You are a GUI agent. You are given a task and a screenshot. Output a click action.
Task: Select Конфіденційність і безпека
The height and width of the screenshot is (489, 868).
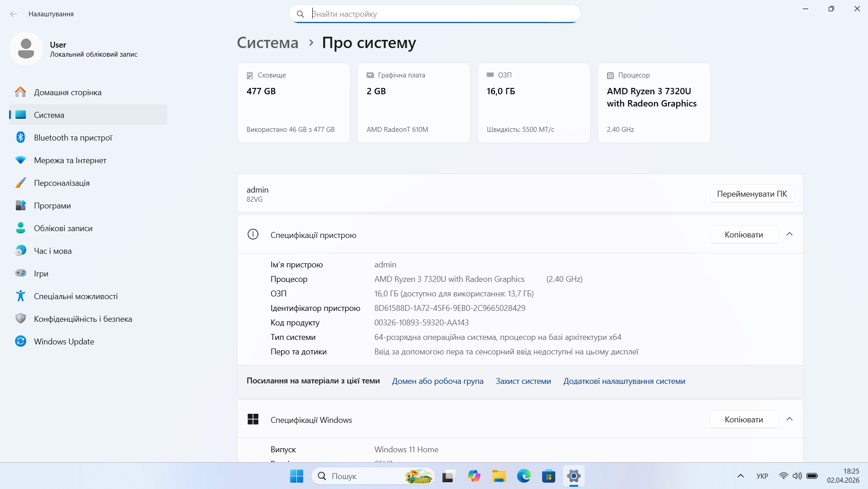(x=82, y=319)
